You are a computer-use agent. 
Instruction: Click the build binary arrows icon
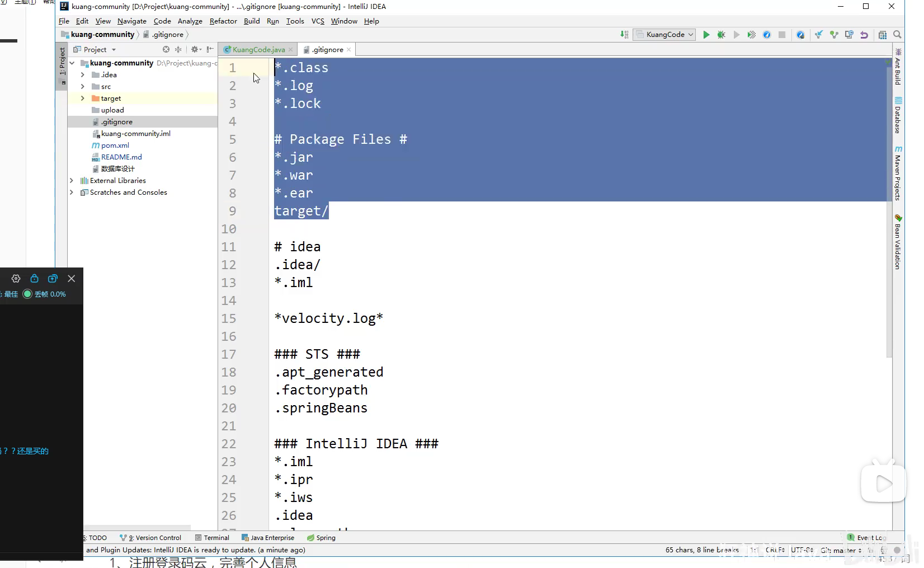[624, 35]
